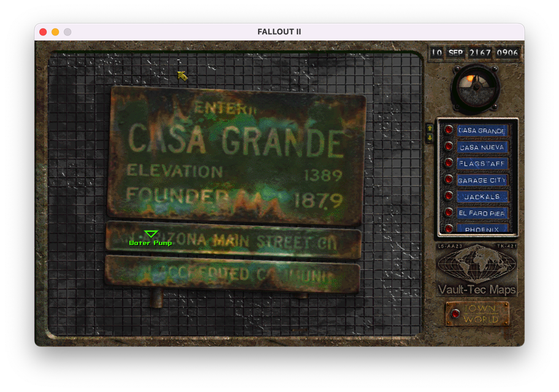Click the red button beside Phoenix
The width and height of the screenshot is (559, 392).
[449, 228]
